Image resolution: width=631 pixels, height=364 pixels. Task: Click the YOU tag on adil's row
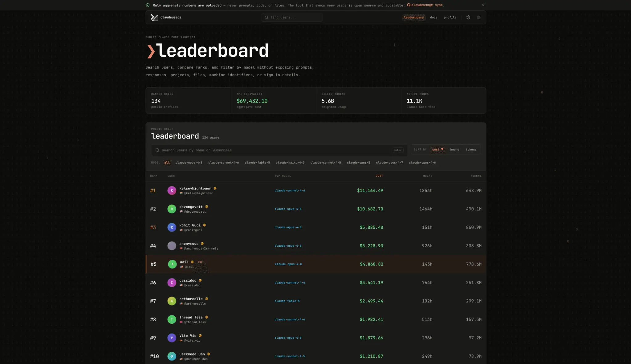pos(200,262)
